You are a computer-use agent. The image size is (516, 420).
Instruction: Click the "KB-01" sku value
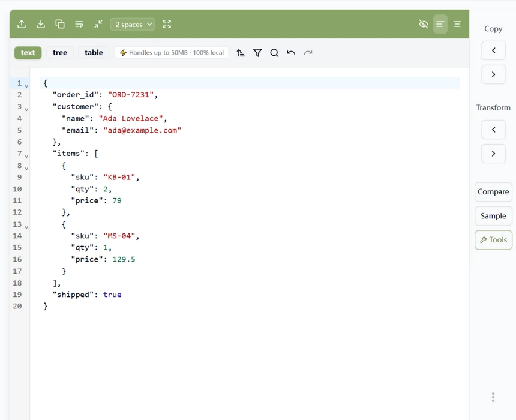pos(119,178)
